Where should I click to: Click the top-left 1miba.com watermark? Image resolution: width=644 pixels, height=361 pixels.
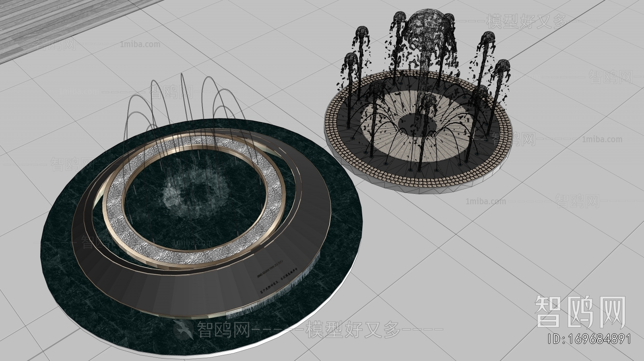140,44
